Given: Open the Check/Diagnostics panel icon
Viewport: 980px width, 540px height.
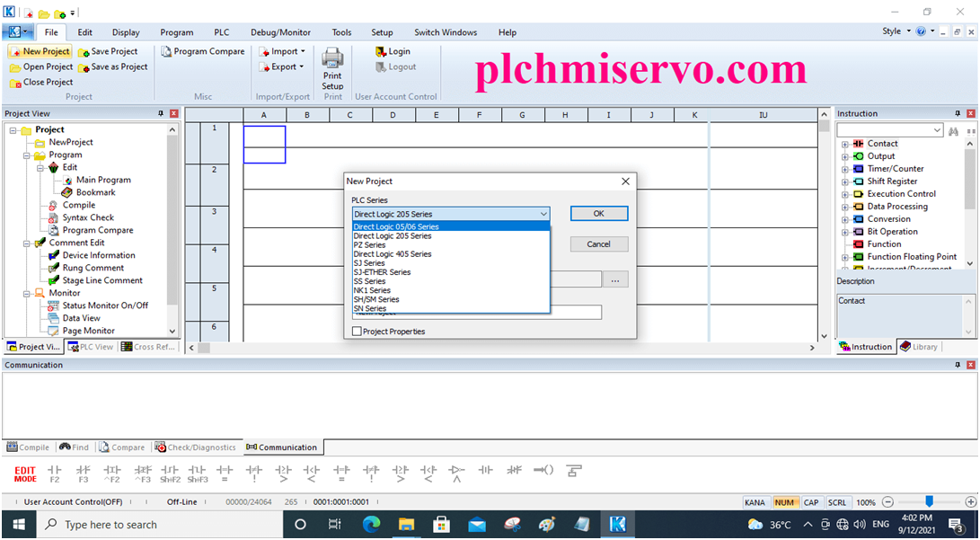Looking at the screenshot, I should click(196, 447).
